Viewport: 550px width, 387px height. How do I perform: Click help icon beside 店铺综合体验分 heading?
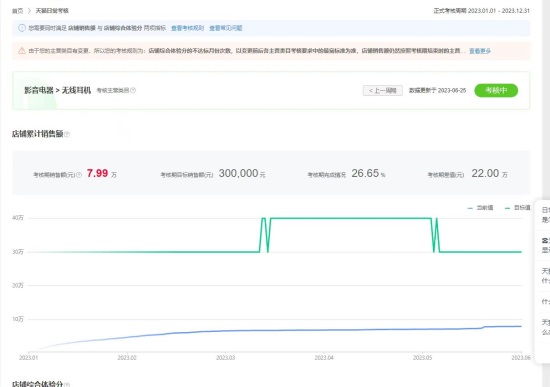coord(67,385)
